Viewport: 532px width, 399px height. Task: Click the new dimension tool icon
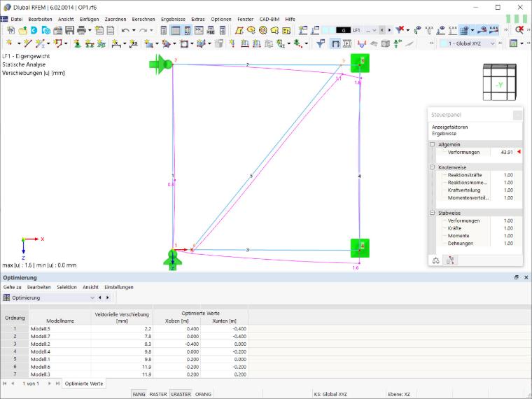[x=116, y=43]
